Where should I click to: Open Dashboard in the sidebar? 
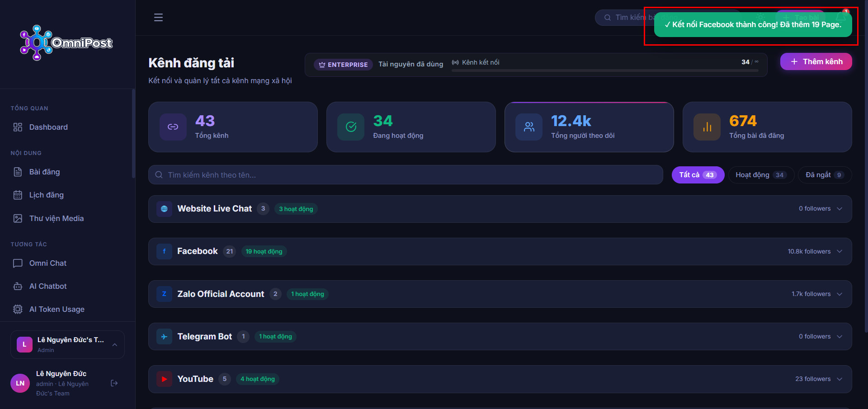[48, 127]
